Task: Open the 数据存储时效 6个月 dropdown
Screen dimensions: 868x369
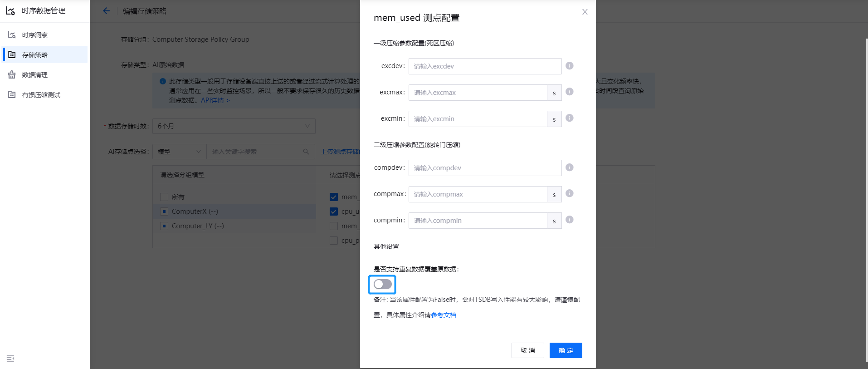Action: point(234,126)
